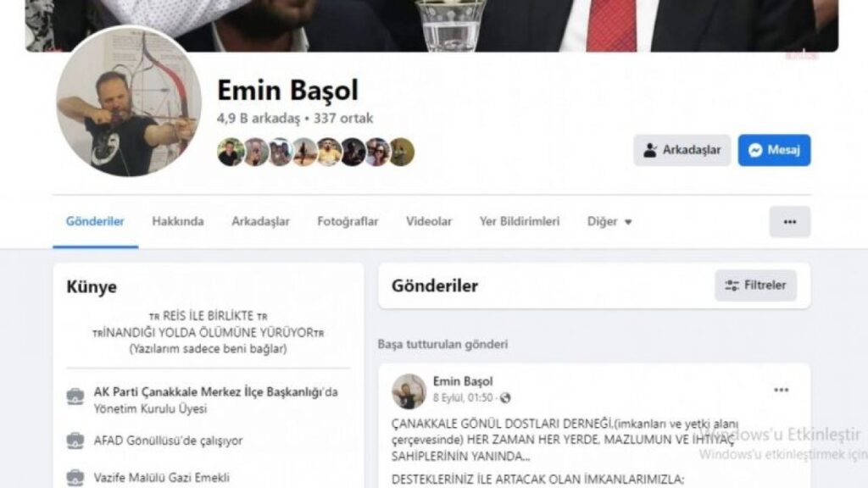Viewport: 868px width, 488px height.
Task: Click the friends icon in Arkadaşlar button
Action: click(x=650, y=150)
